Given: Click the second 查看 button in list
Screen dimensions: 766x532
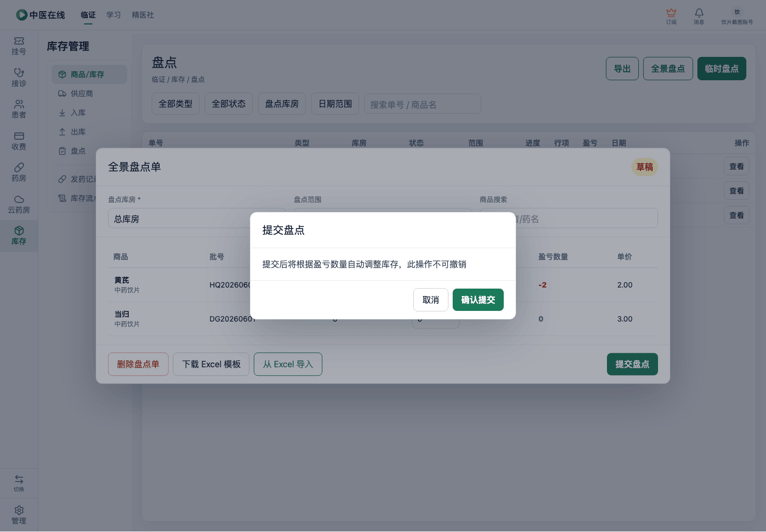Looking at the screenshot, I should (737, 191).
